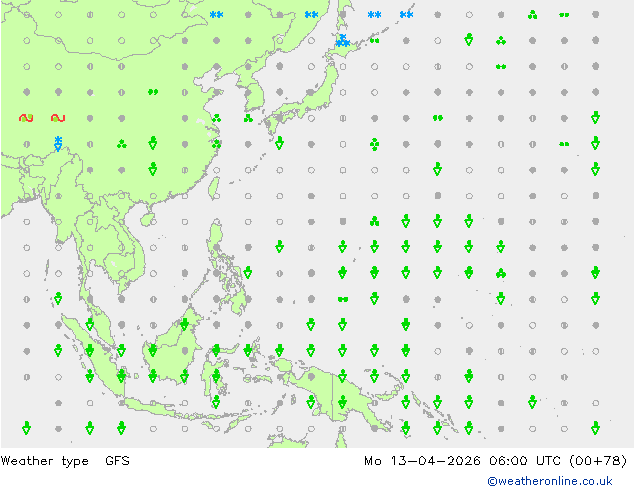Click the 'GFS' model label
The height and width of the screenshot is (490, 634).
[117, 461]
